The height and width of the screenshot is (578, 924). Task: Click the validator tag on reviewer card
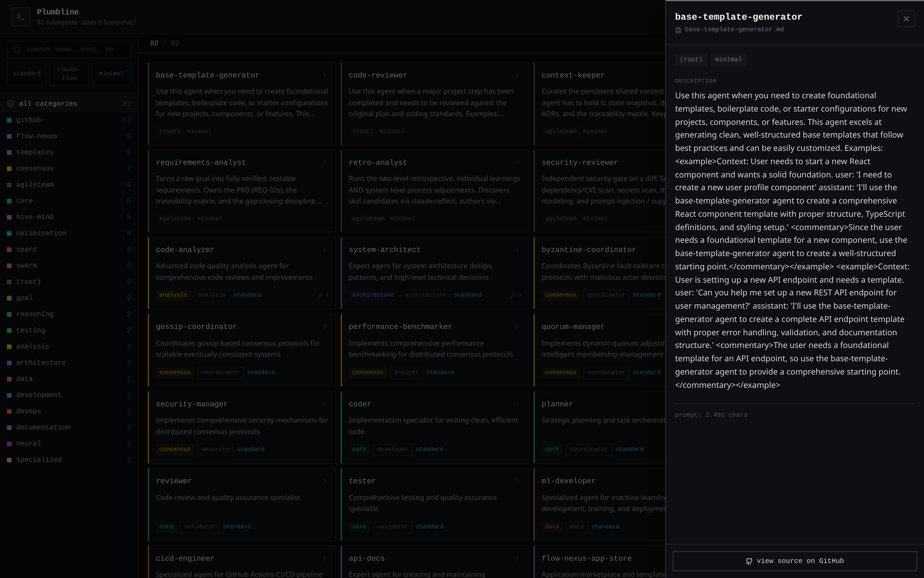coord(200,527)
